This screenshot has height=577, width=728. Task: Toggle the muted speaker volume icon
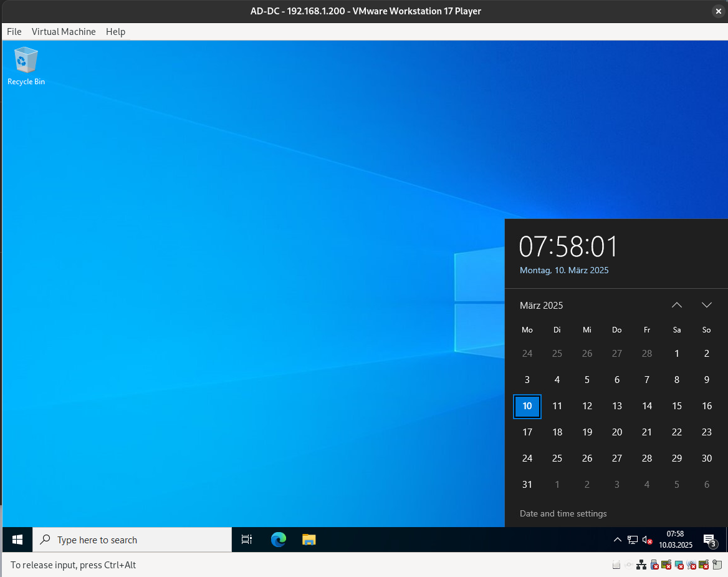(x=648, y=540)
